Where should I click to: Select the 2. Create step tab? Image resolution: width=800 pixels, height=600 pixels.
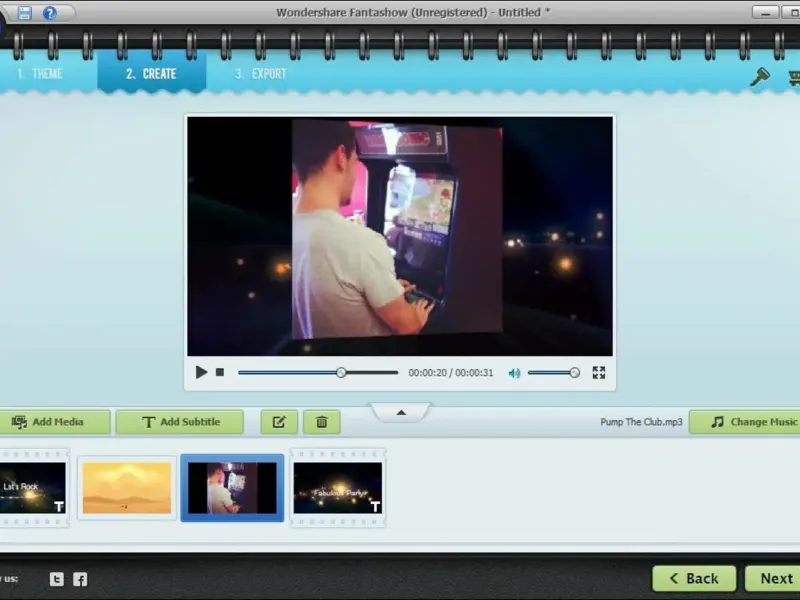(x=152, y=72)
